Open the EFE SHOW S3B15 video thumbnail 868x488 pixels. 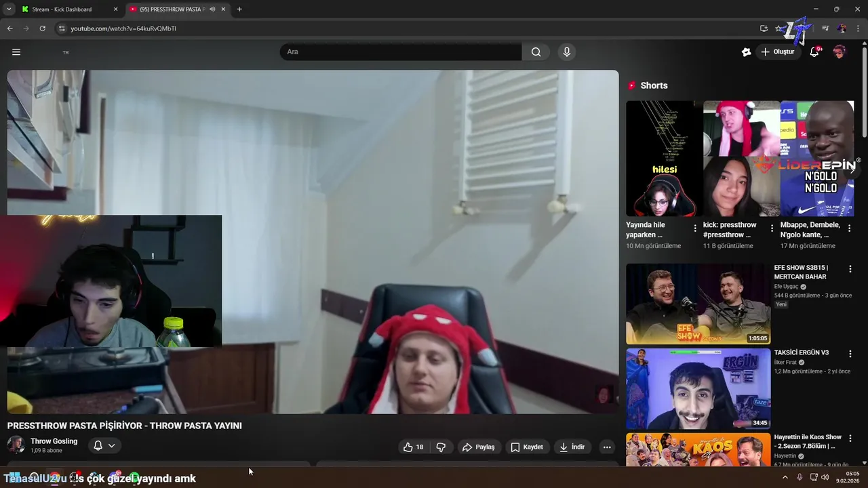click(x=698, y=304)
